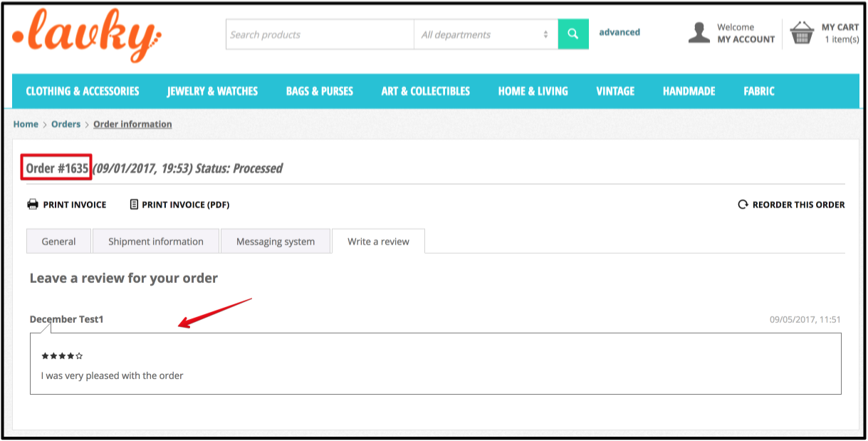The height and width of the screenshot is (441, 868).
Task: Open the Clothing & Accessories menu
Action: point(83,91)
